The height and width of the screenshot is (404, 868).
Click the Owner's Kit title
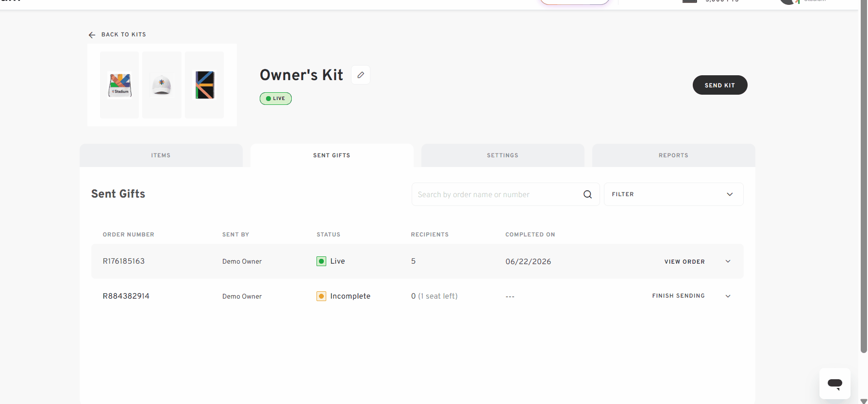click(x=301, y=75)
